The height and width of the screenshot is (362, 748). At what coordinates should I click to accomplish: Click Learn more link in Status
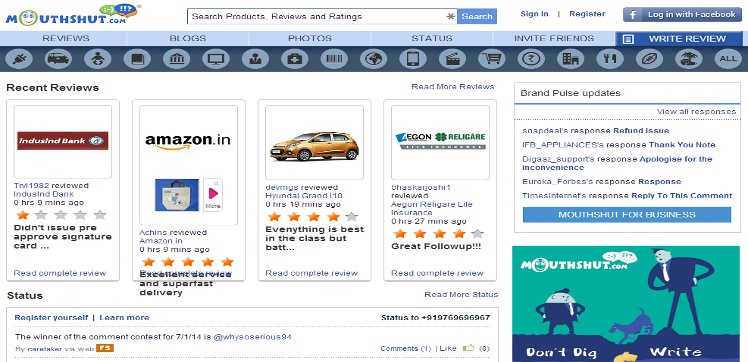click(124, 317)
